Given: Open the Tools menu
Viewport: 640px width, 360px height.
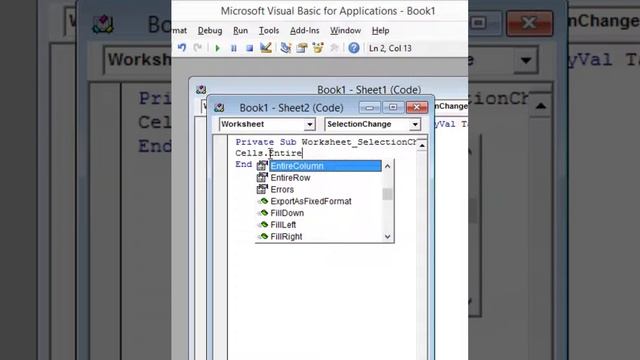Looking at the screenshot, I should [x=269, y=31].
